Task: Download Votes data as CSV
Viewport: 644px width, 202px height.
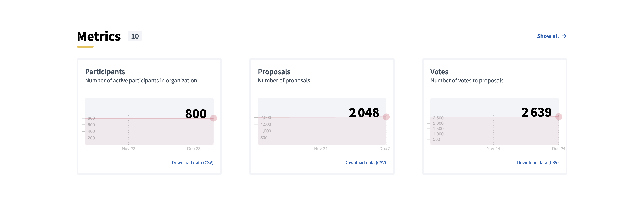Action: point(538,162)
